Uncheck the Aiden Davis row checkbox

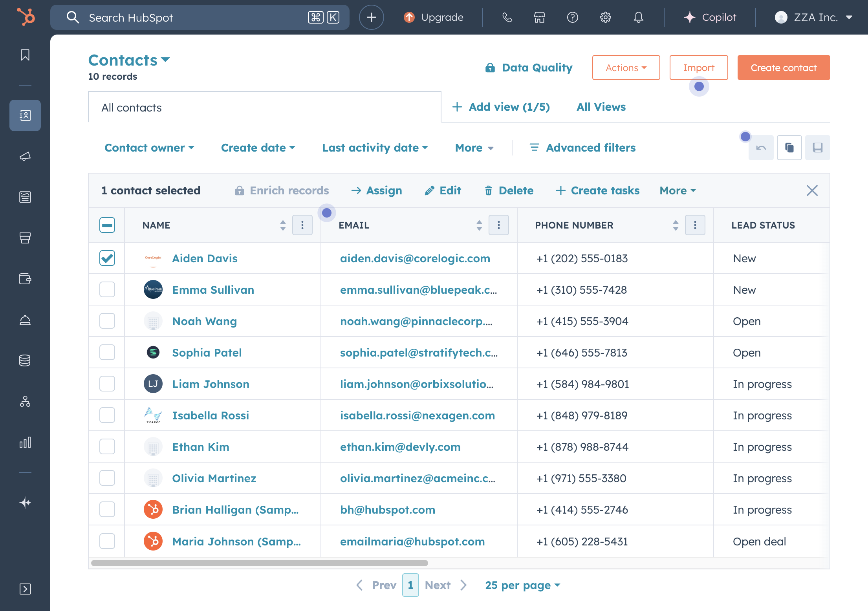tap(107, 258)
